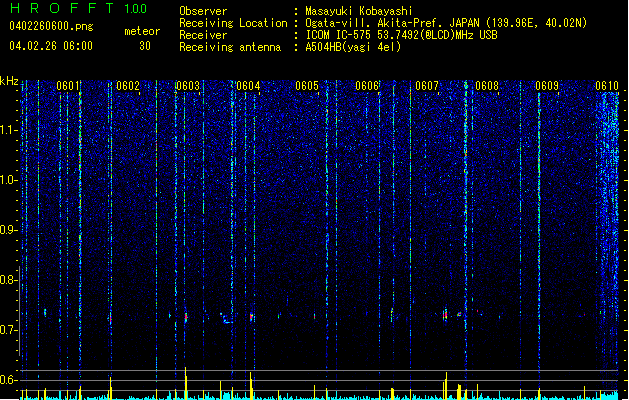Click the kHz axis unit label
The height and width of the screenshot is (400, 629).
(x=9, y=81)
